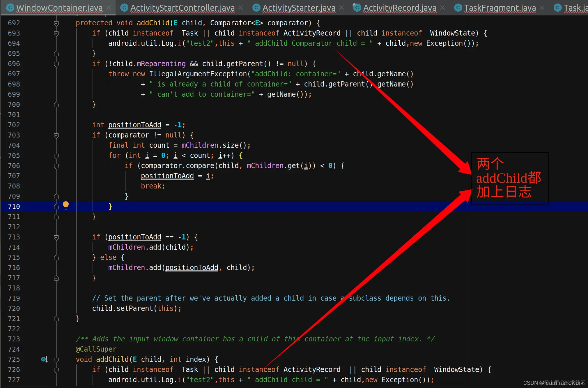Close the ActivityStartController.java tab
Viewport: 588px width, 388px height.
241,8
